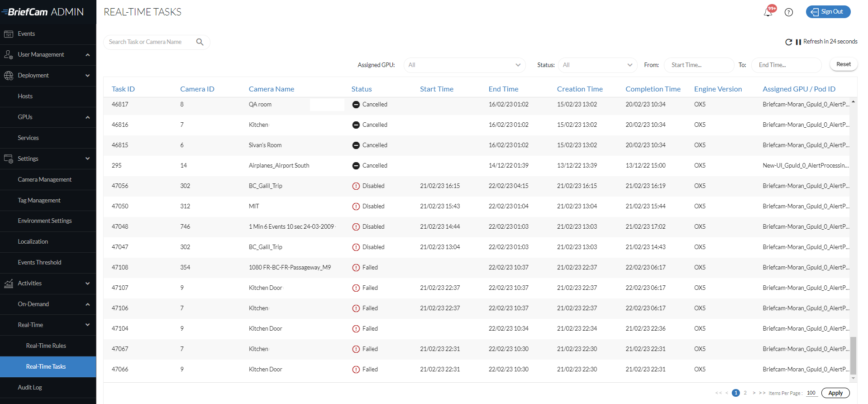
Task: Open the help question mark icon
Action: click(789, 12)
